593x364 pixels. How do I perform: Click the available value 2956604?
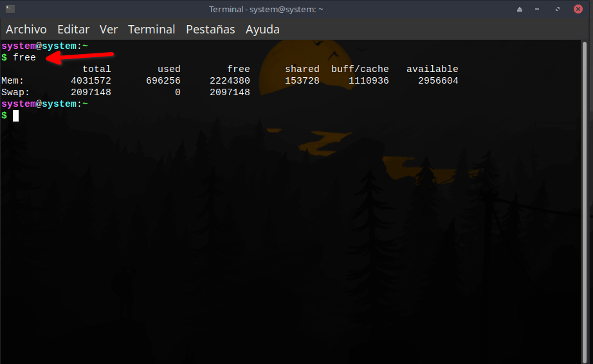(439, 80)
